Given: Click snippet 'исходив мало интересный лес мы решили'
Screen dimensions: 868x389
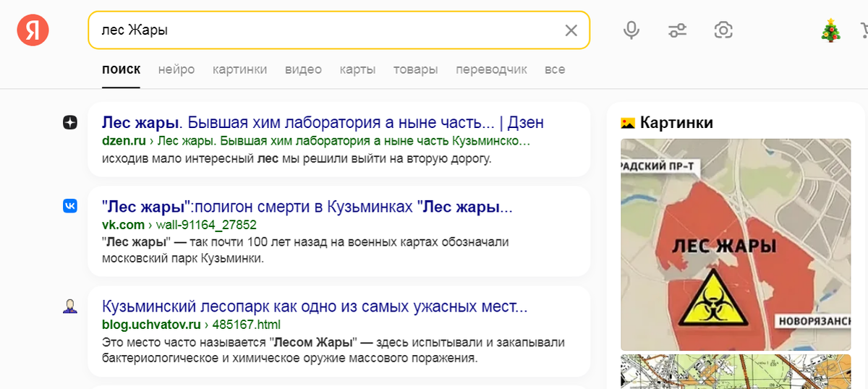Looking at the screenshot, I should (297, 158).
